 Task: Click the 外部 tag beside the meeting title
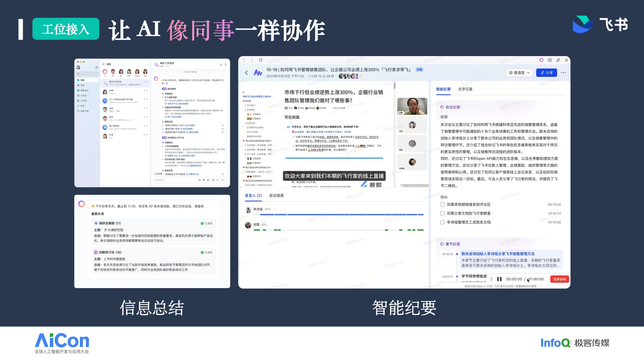[419, 70]
